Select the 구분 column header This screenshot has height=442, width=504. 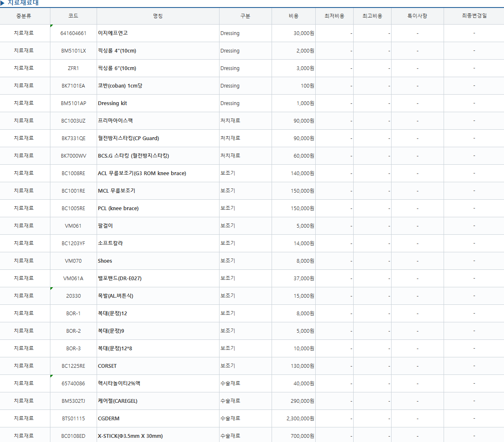click(245, 16)
